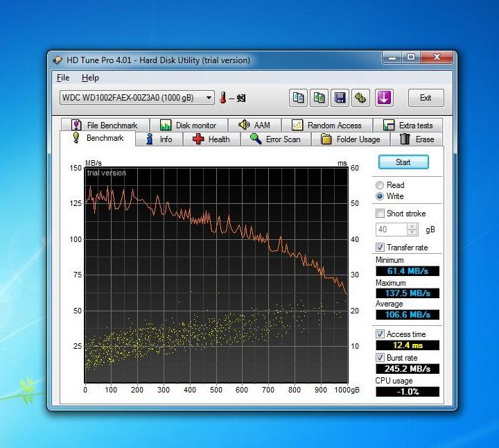Open the Help menu
Image resolution: width=499 pixels, height=448 pixels.
click(90, 78)
